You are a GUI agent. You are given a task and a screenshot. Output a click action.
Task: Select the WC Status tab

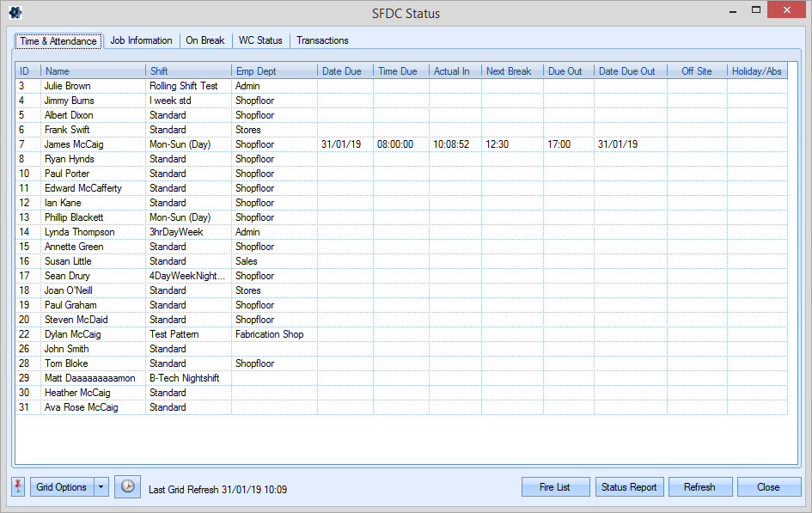click(260, 40)
